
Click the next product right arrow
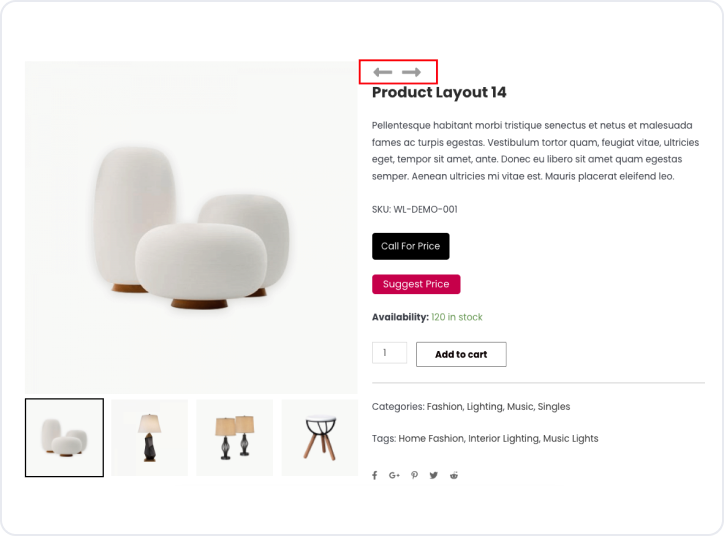(411, 72)
